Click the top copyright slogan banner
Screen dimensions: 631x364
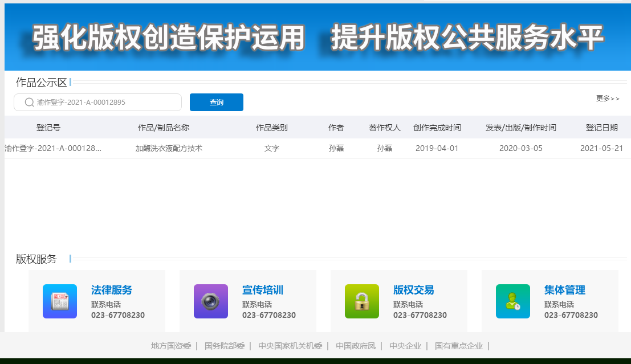click(317, 38)
